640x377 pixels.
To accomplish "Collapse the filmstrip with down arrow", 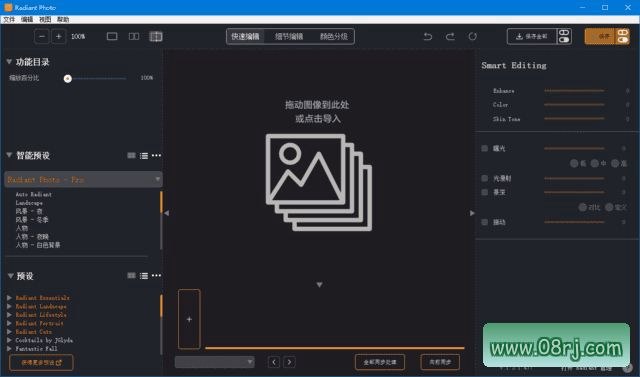I will [319, 285].
